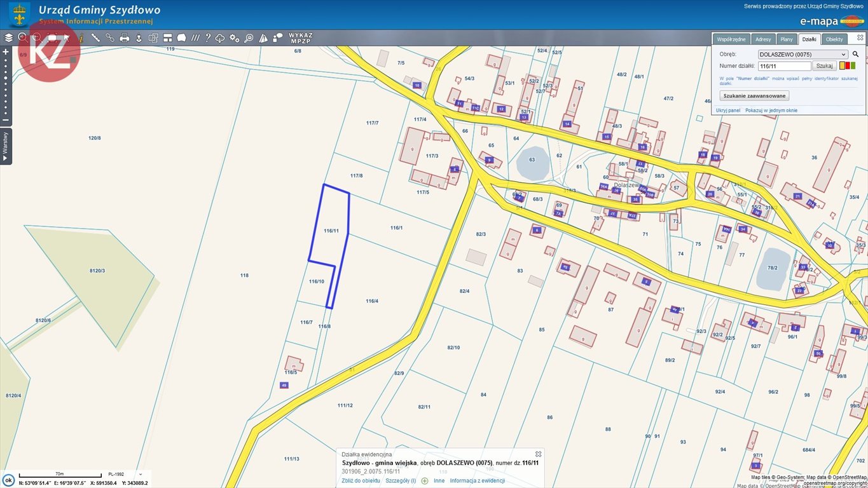
Task: Click parcel label 82/10 on the map
Action: pyautogui.click(x=453, y=347)
